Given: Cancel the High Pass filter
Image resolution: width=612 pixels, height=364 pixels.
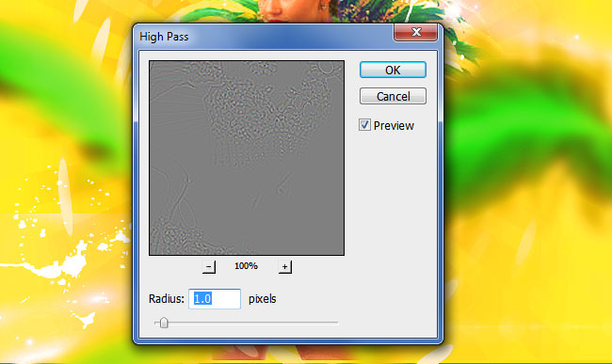Looking at the screenshot, I should click(393, 96).
